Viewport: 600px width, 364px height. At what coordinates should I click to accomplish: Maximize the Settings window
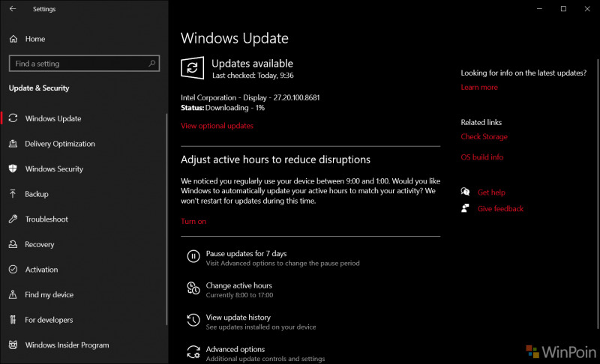coord(563,9)
